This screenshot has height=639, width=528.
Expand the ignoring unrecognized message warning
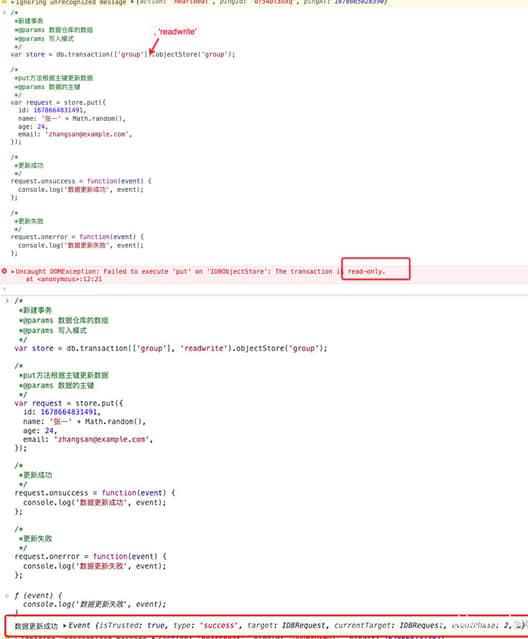coord(13,2)
